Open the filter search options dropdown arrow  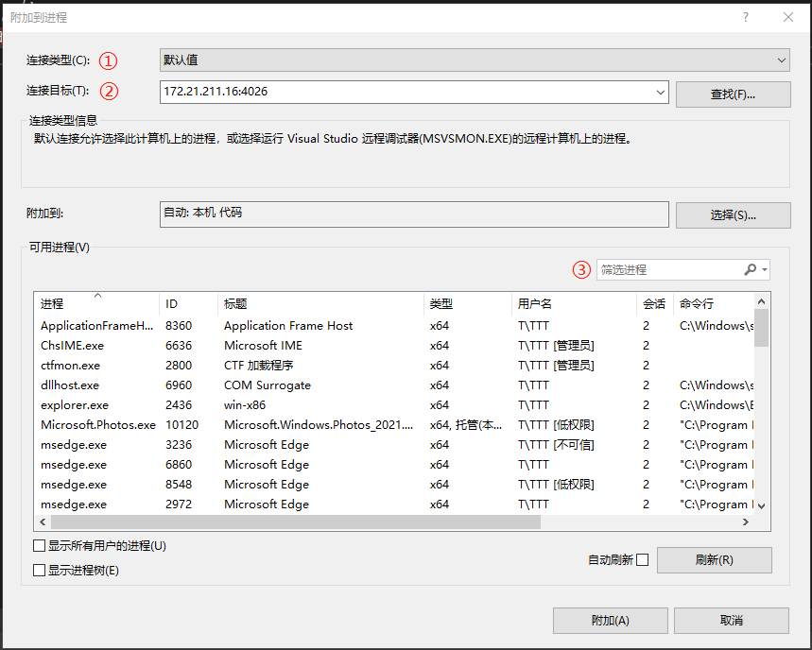[x=765, y=269]
